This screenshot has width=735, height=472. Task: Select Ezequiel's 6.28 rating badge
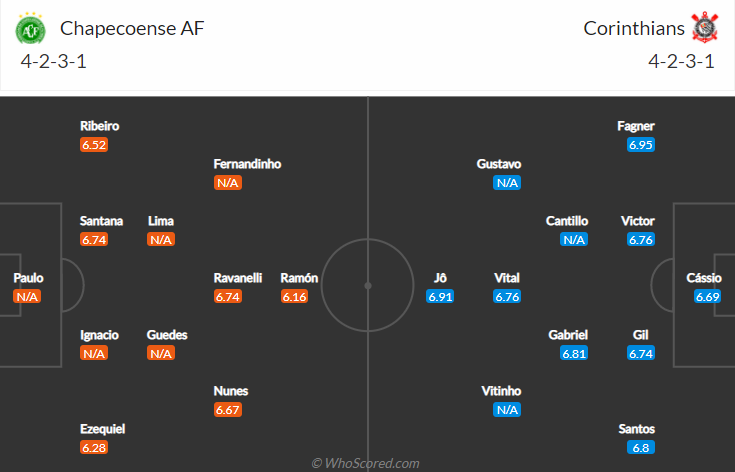[x=94, y=448]
